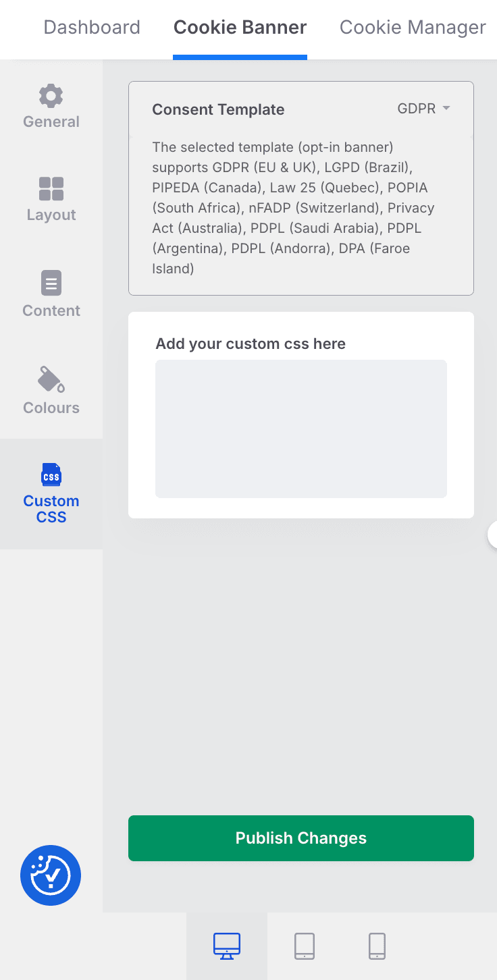Switch to tablet preview icon
The image size is (497, 980).
pyautogui.click(x=305, y=946)
